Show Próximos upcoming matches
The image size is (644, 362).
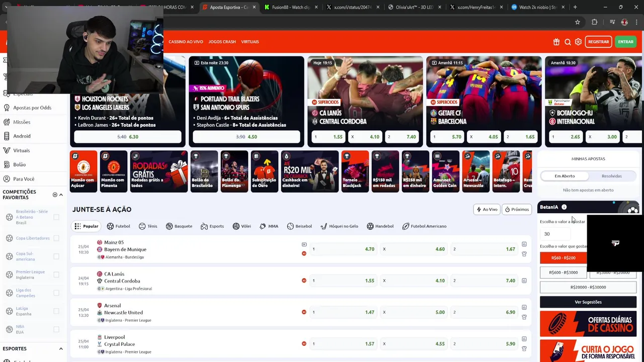pos(517,209)
